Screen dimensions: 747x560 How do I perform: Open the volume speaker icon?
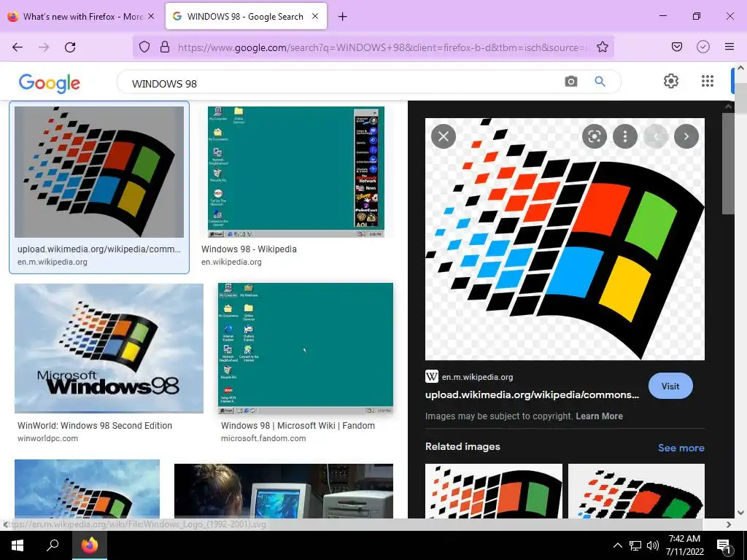(x=653, y=545)
